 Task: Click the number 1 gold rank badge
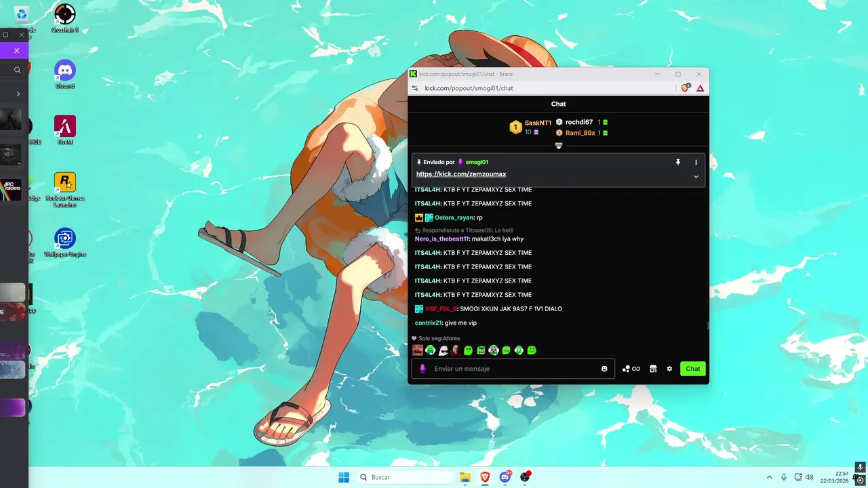[515, 127]
